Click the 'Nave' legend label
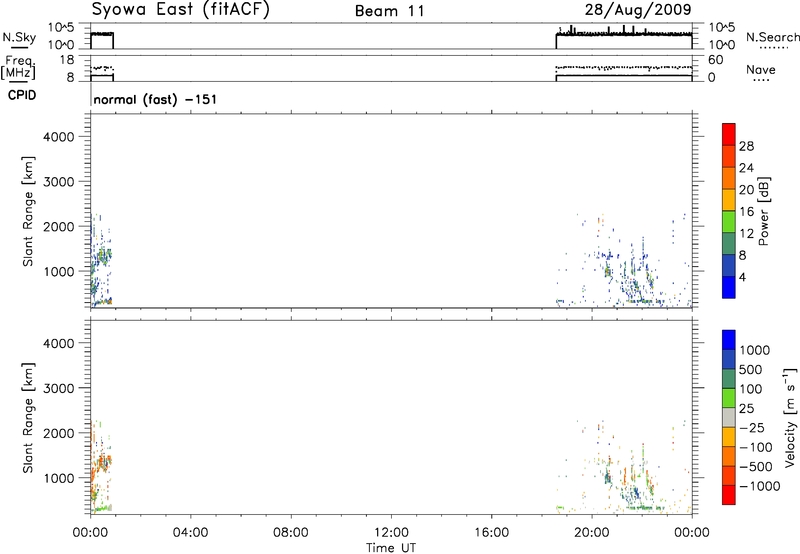Viewport: 800px width, 554px height. click(760, 69)
